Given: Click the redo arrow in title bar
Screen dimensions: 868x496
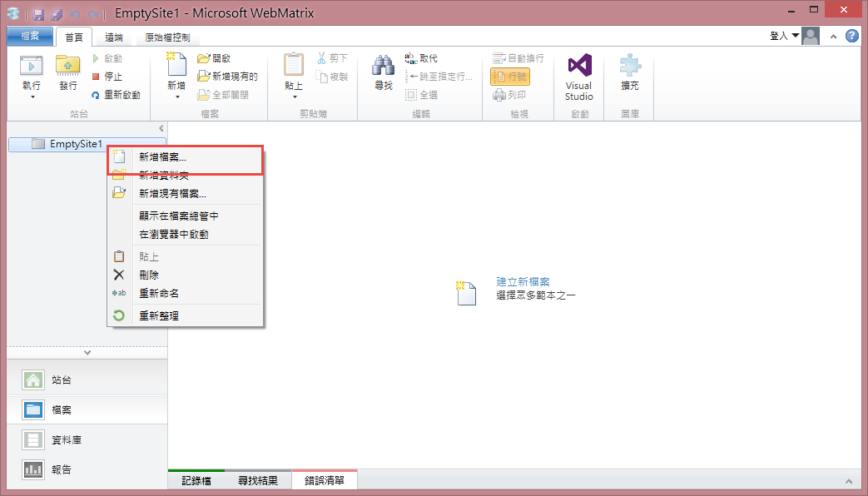Looking at the screenshot, I should (x=93, y=15).
